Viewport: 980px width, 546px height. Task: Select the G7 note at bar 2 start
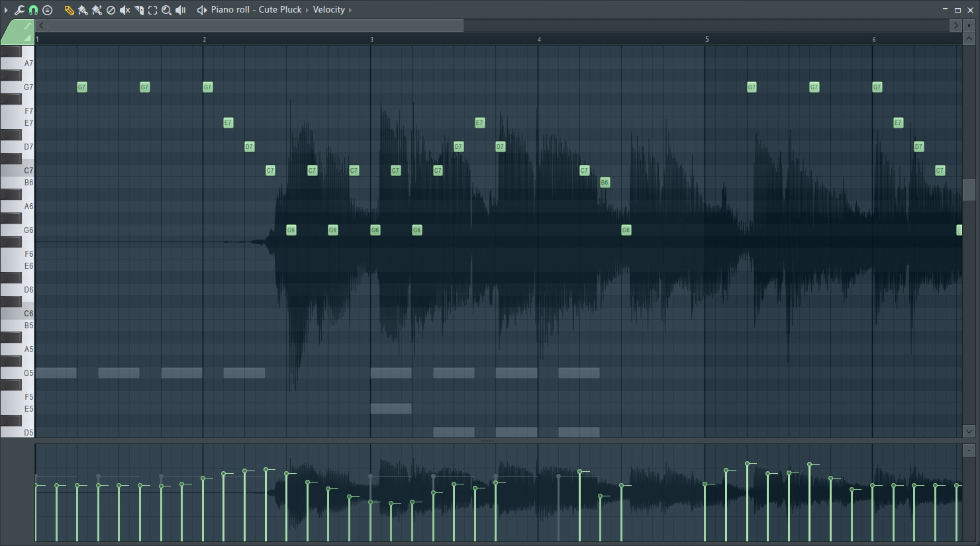coord(207,87)
